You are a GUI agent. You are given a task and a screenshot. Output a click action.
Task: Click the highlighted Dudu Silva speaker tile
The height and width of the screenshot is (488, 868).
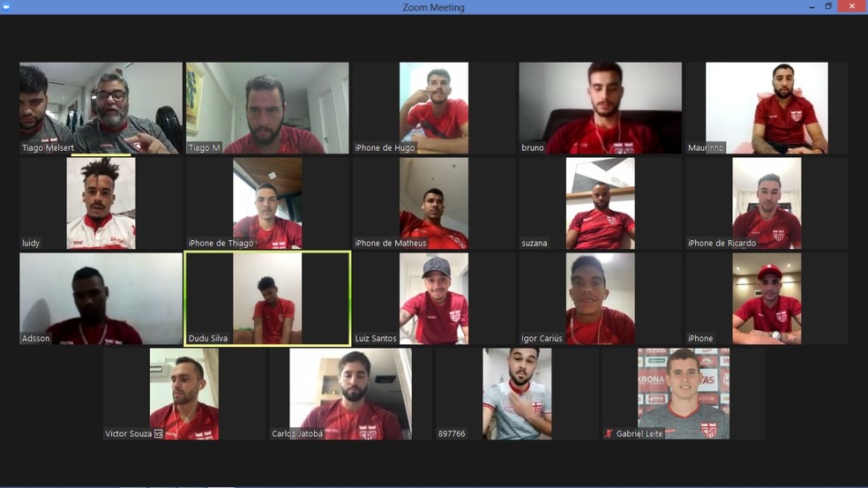pyautogui.click(x=266, y=298)
